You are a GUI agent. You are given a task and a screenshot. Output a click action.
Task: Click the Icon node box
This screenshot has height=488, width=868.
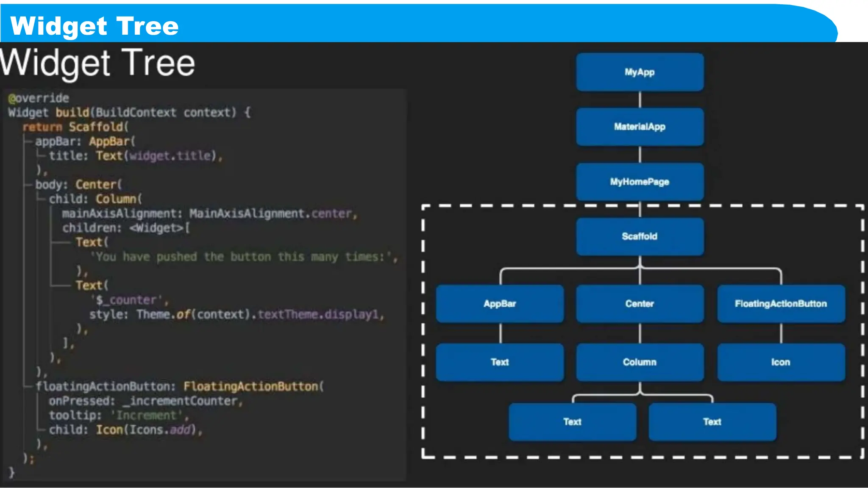781,362
